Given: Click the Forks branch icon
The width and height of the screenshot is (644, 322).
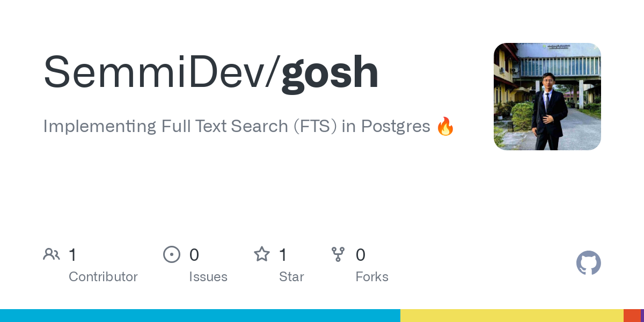Looking at the screenshot, I should [x=338, y=254].
